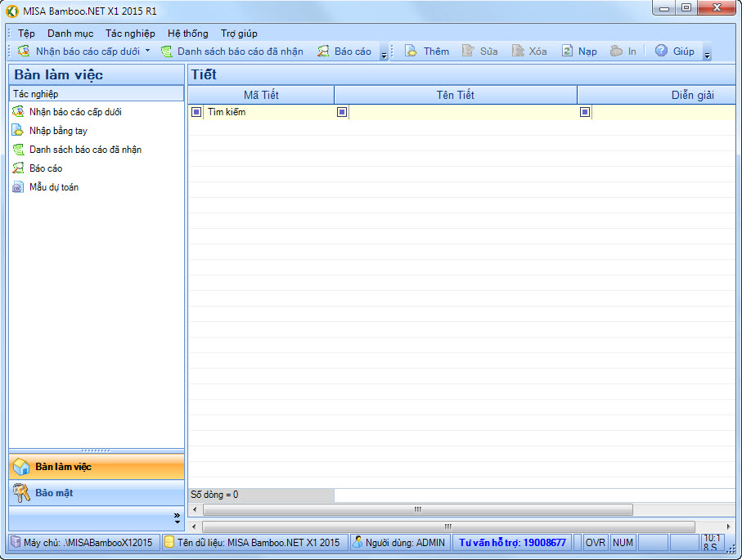
Task: Expand dropdown arrow next to Nhận báo cáo cấp dưới
Action: (x=147, y=50)
